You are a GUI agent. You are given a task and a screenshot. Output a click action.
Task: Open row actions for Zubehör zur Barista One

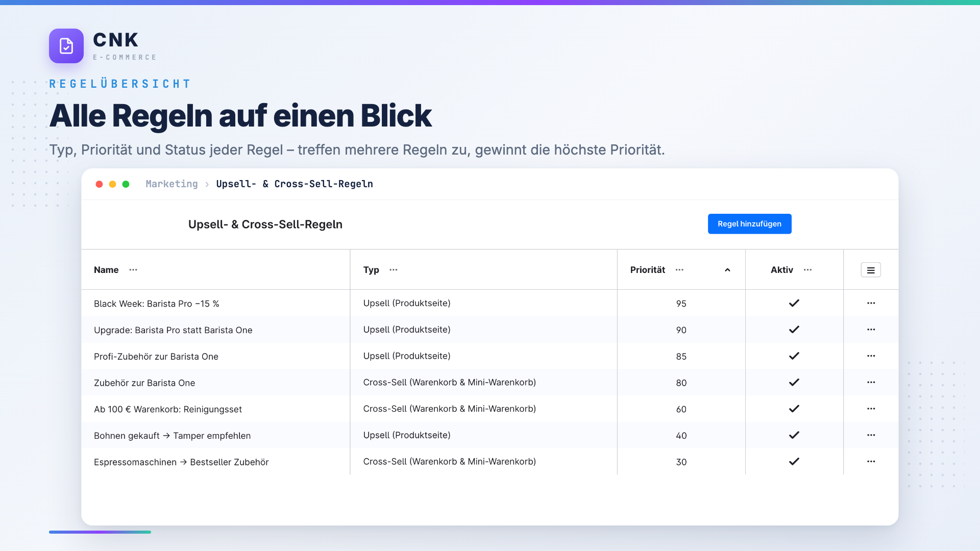click(871, 383)
